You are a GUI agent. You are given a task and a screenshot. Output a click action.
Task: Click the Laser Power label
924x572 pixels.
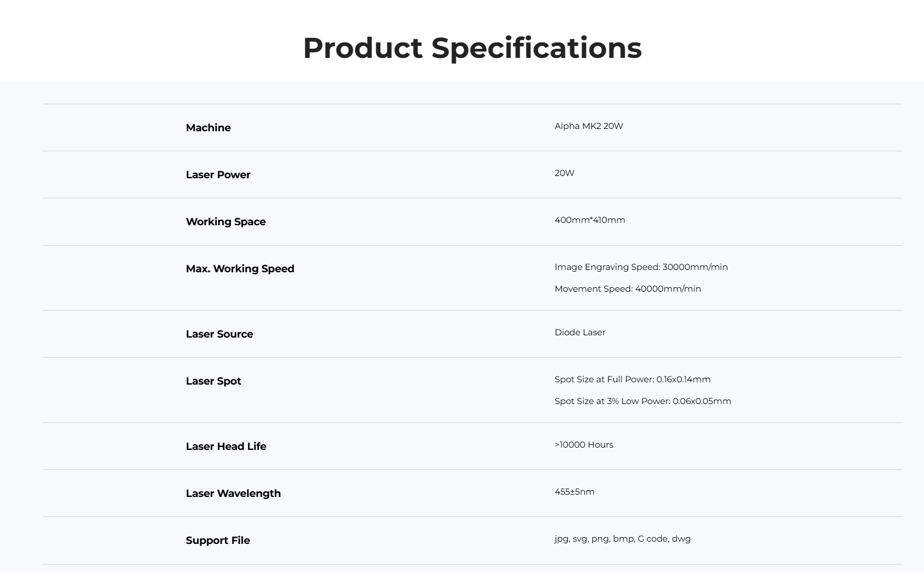(x=218, y=175)
